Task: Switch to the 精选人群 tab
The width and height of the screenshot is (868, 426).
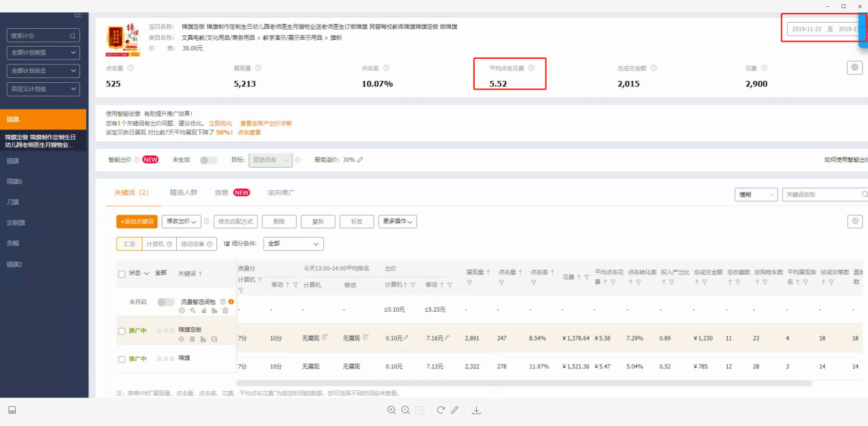Action: click(184, 193)
